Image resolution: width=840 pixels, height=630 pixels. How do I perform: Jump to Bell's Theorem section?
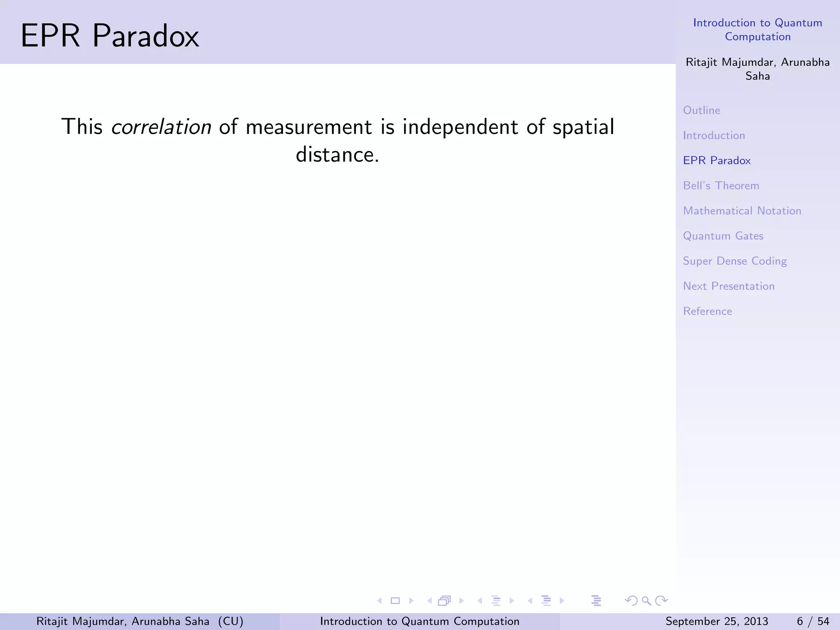coord(721,185)
